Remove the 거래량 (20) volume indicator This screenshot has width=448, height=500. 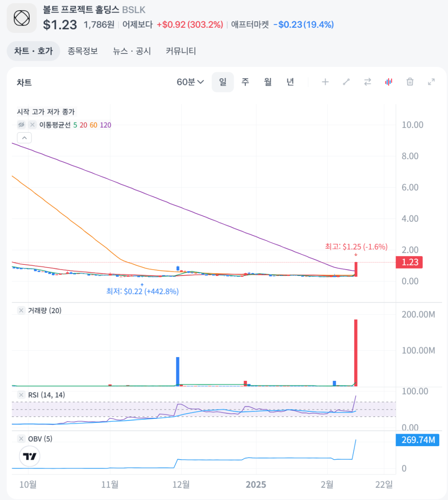[x=21, y=311]
